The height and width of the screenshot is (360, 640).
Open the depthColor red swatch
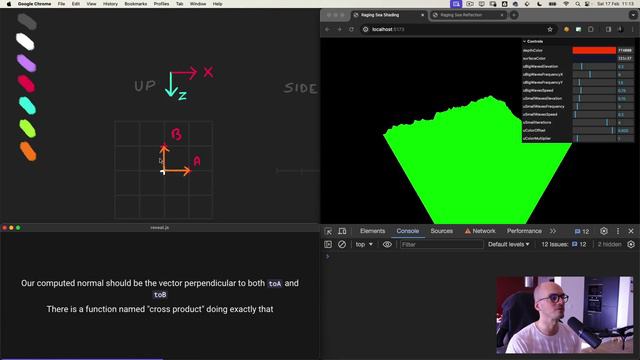tap(594, 50)
